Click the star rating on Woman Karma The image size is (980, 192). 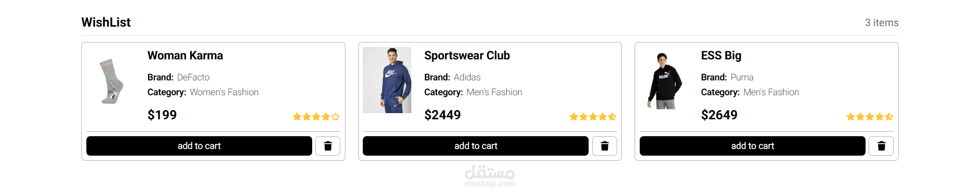tap(316, 117)
